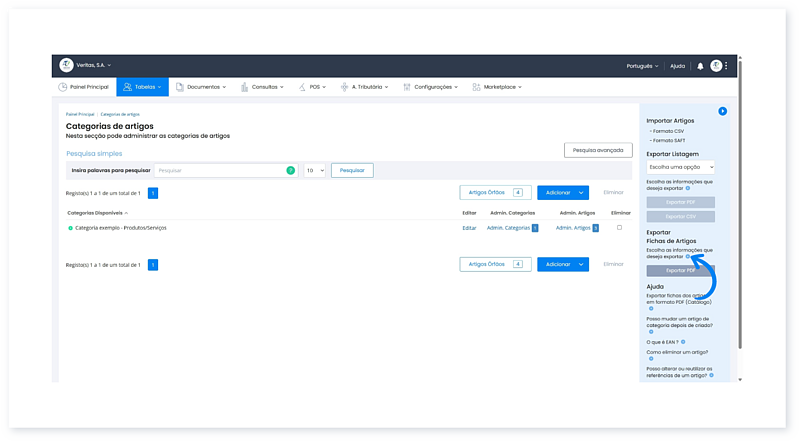Click green help icon in search field
Image resolution: width=800 pixels, height=442 pixels.
[x=291, y=171]
